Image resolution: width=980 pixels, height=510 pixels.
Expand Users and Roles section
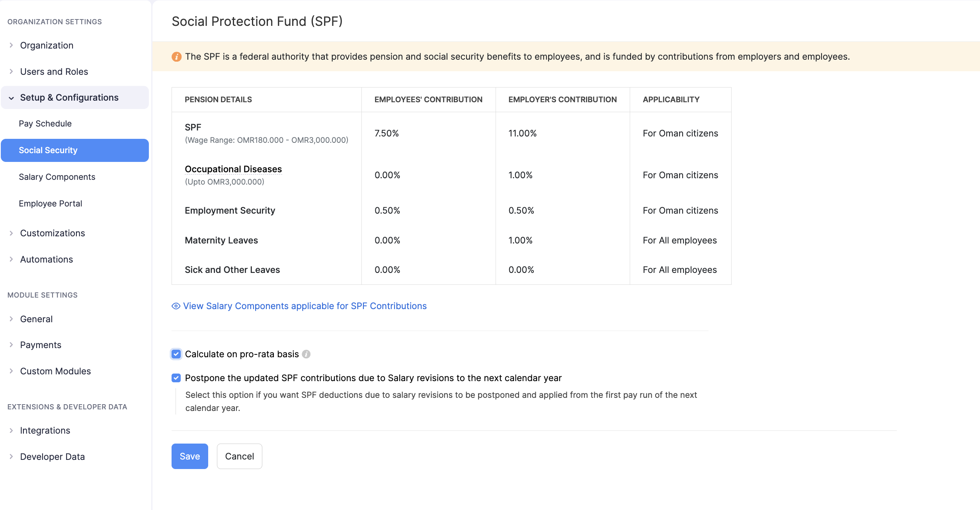[12, 72]
